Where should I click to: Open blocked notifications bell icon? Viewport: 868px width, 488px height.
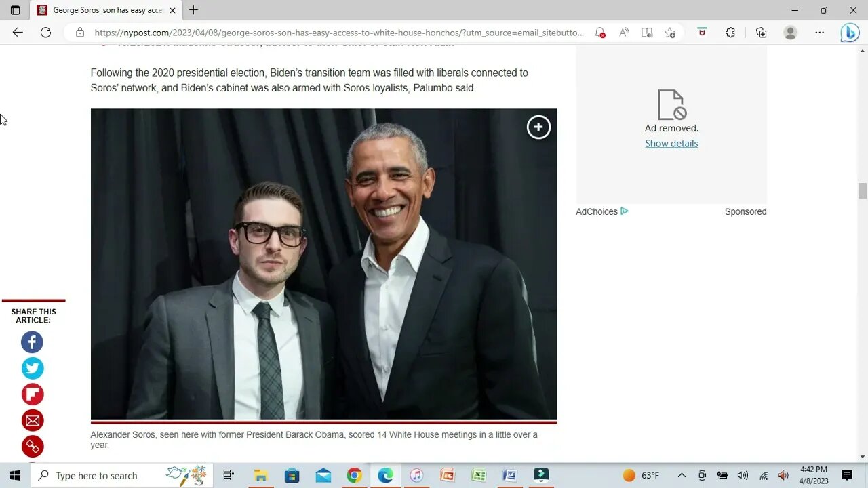click(600, 32)
